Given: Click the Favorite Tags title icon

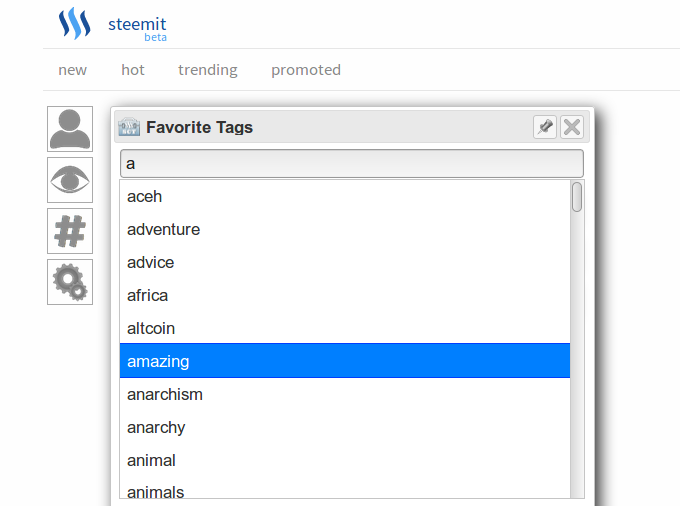Looking at the screenshot, I should [x=129, y=127].
